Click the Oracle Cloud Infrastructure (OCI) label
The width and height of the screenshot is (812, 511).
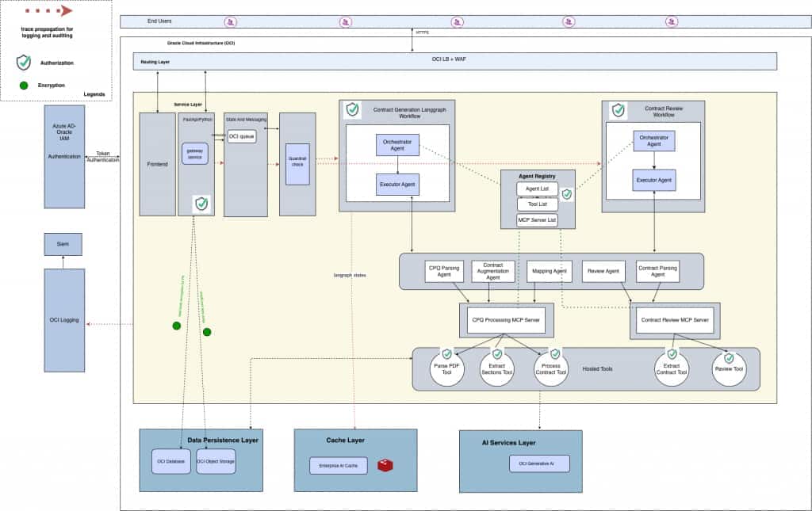(x=201, y=43)
